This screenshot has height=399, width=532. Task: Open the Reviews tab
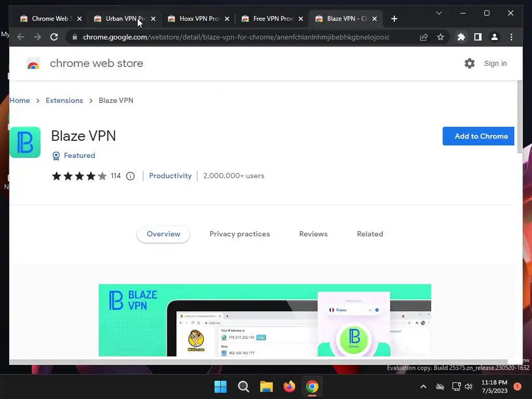coord(313,234)
